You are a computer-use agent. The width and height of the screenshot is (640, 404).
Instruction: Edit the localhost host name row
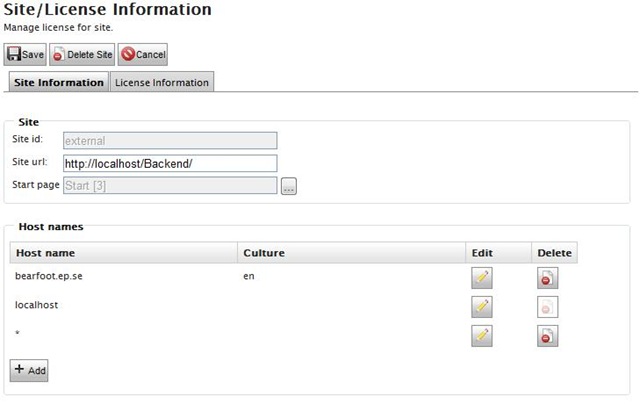[482, 307]
